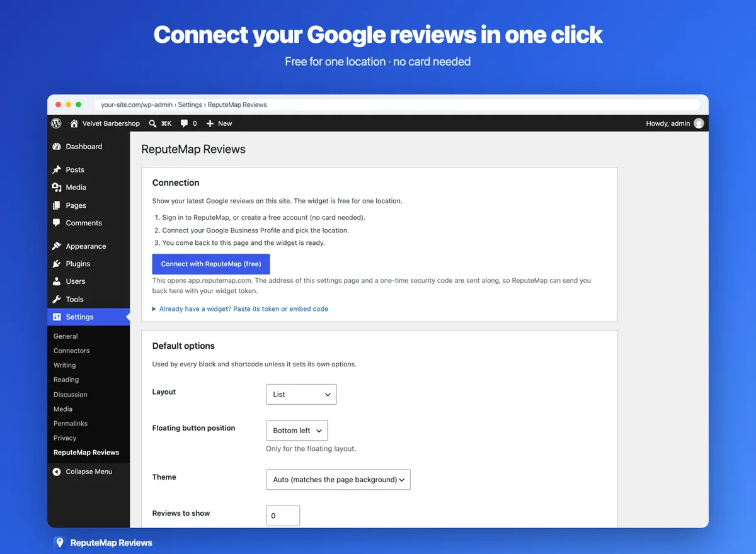Click the Posts pushpin icon
The width and height of the screenshot is (756, 554).
tap(57, 170)
